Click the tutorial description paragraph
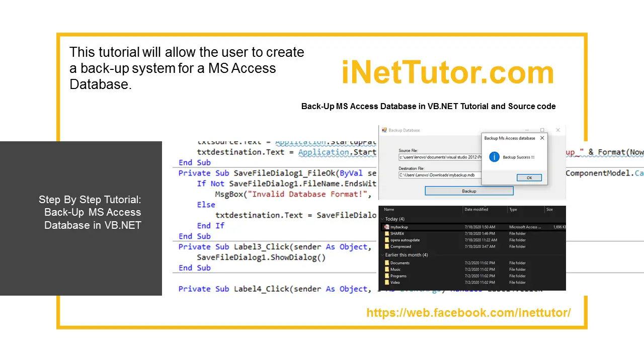The width and height of the screenshot is (644, 362). pyautogui.click(x=187, y=68)
